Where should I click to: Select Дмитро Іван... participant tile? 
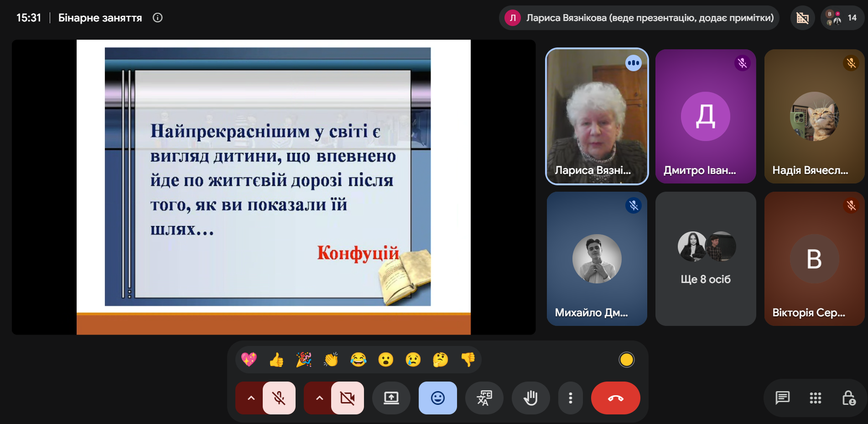coord(706,116)
